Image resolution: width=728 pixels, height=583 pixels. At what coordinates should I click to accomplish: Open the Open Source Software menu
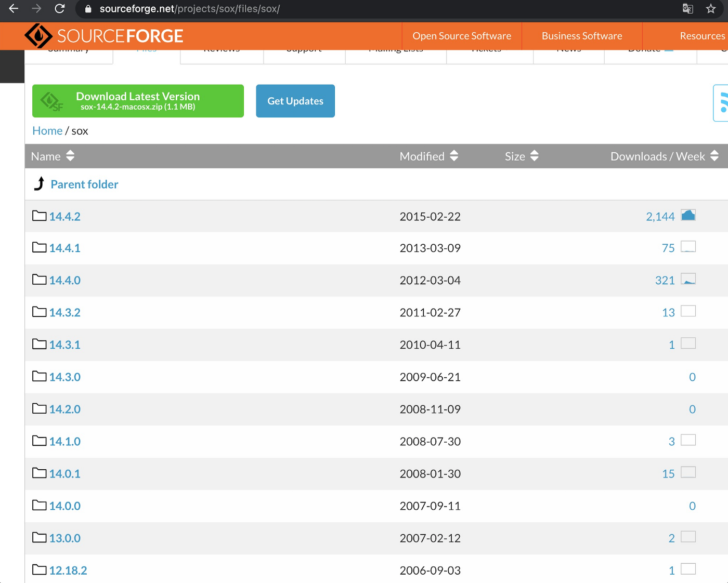tap(462, 36)
